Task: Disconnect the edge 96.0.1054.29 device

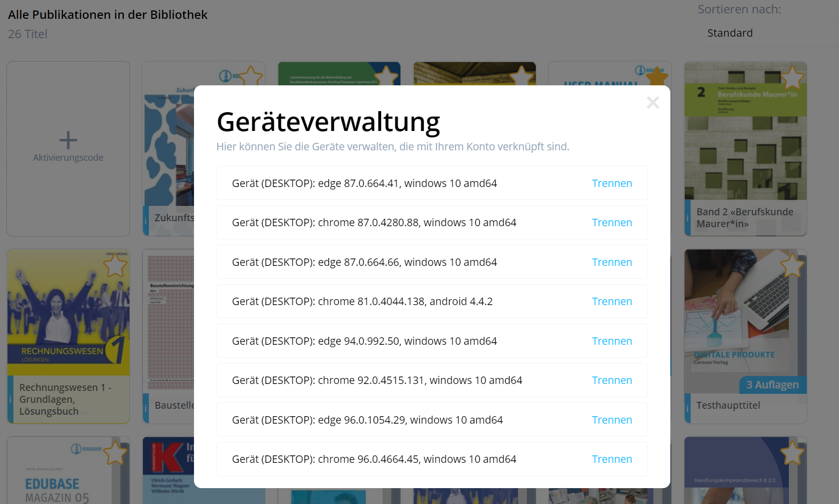Action: (x=612, y=420)
